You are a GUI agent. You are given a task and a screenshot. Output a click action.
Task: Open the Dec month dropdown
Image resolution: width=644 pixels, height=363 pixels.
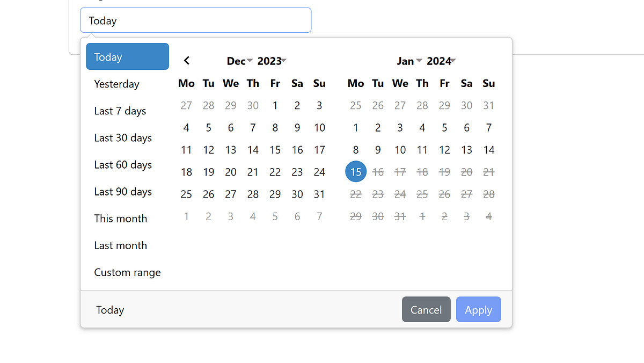(x=239, y=61)
